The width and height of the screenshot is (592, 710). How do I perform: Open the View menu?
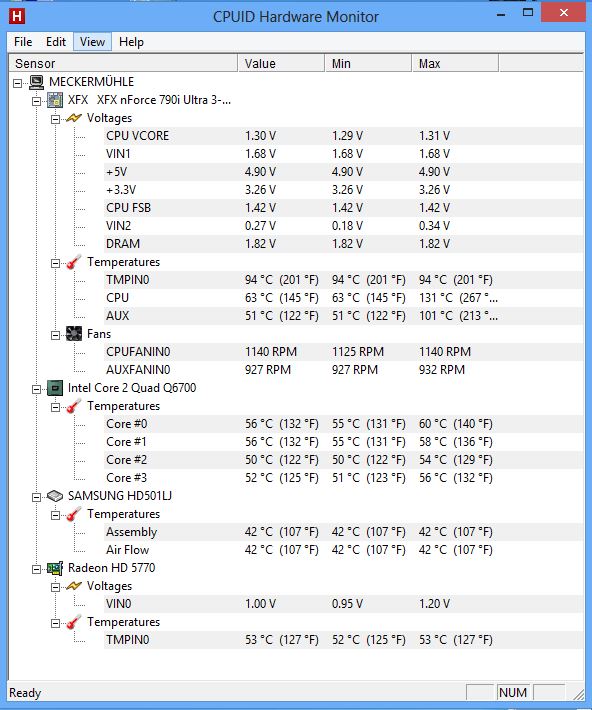coord(92,42)
